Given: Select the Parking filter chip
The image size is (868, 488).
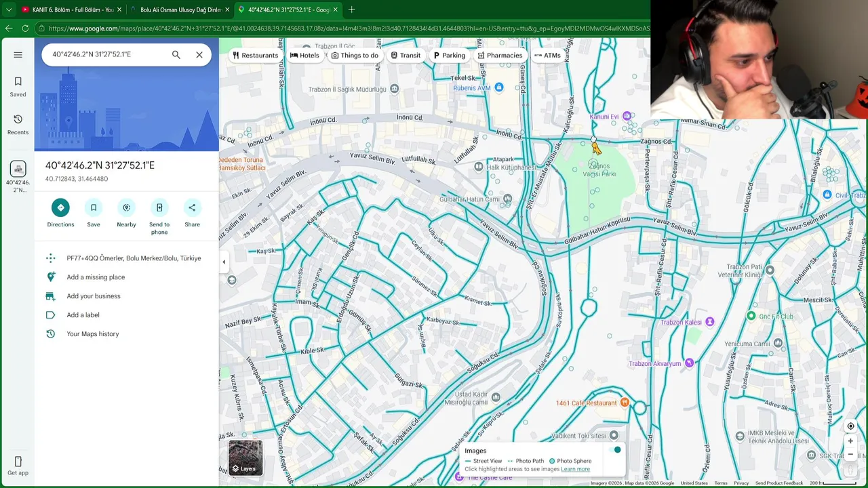Looking at the screenshot, I should 450,56.
